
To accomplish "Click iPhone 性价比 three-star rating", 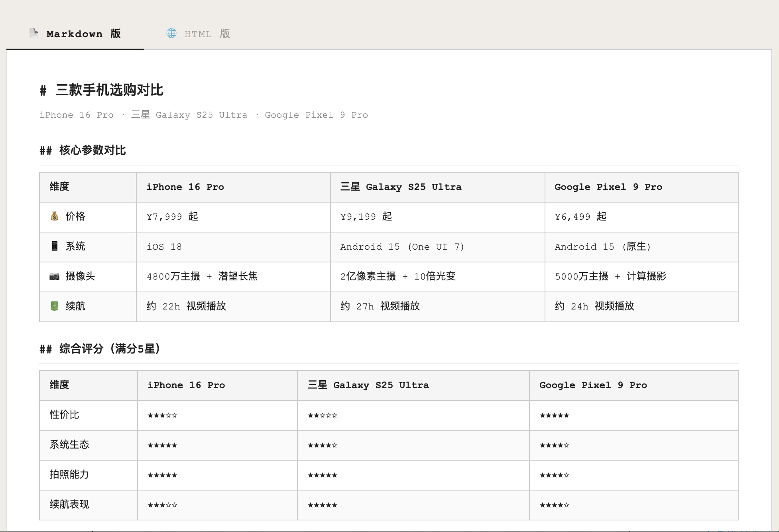I will tap(162, 416).
